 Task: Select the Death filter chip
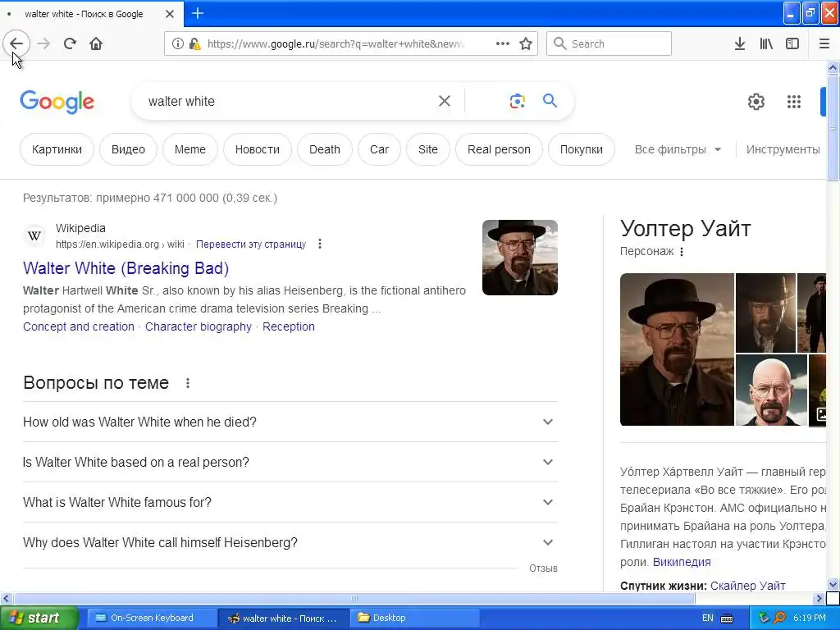pyautogui.click(x=325, y=149)
